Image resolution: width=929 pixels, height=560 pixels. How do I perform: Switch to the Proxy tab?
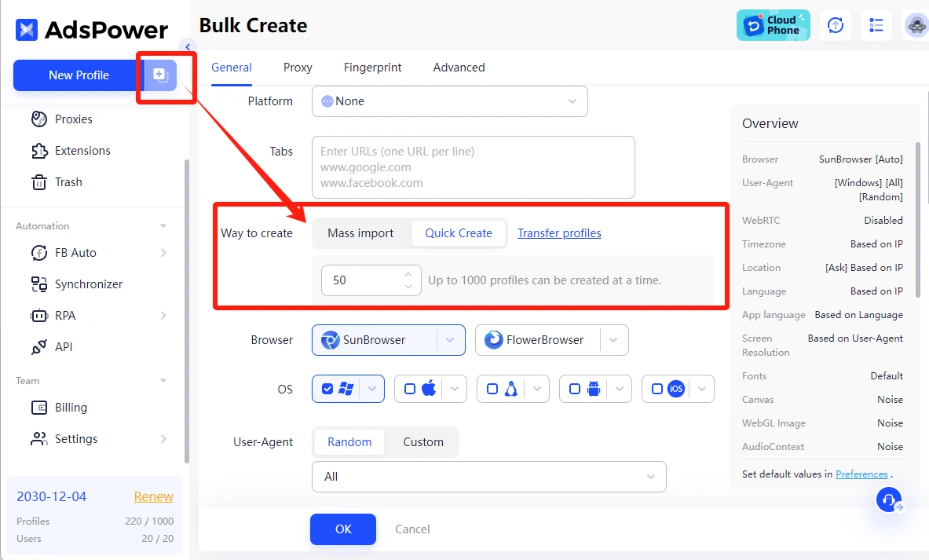[x=298, y=68]
